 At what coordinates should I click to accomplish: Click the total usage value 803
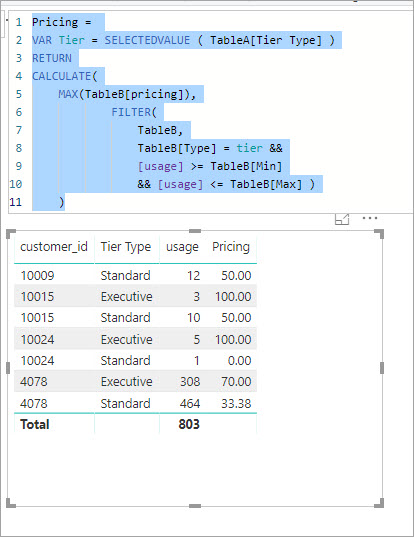pyautogui.click(x=189, y=424)
